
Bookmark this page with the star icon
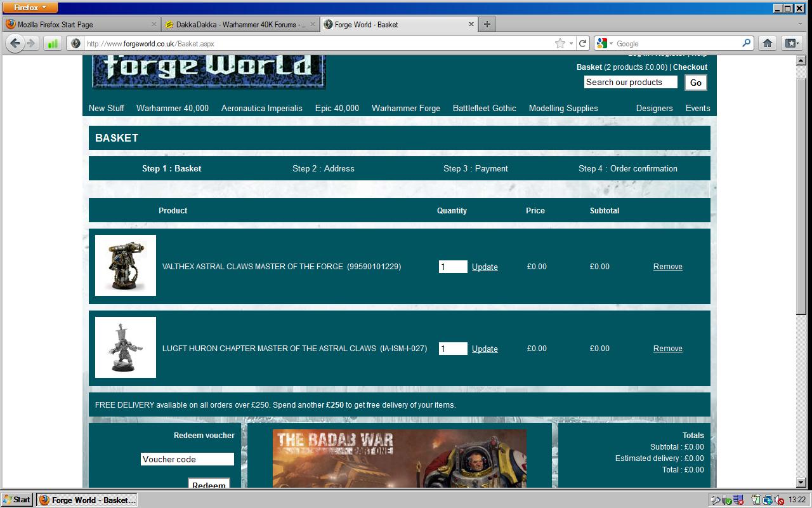(x=560, y=43)
